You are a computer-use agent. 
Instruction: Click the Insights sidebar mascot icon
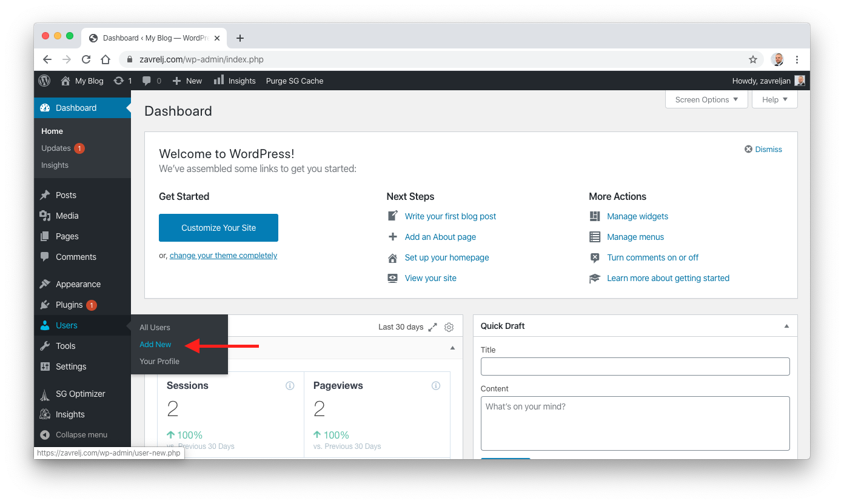(45, 414)
